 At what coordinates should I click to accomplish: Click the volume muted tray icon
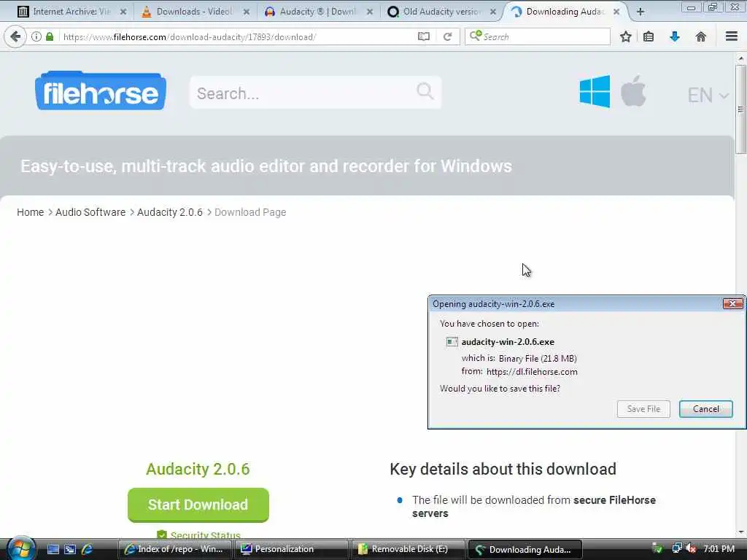click(691, 549)
